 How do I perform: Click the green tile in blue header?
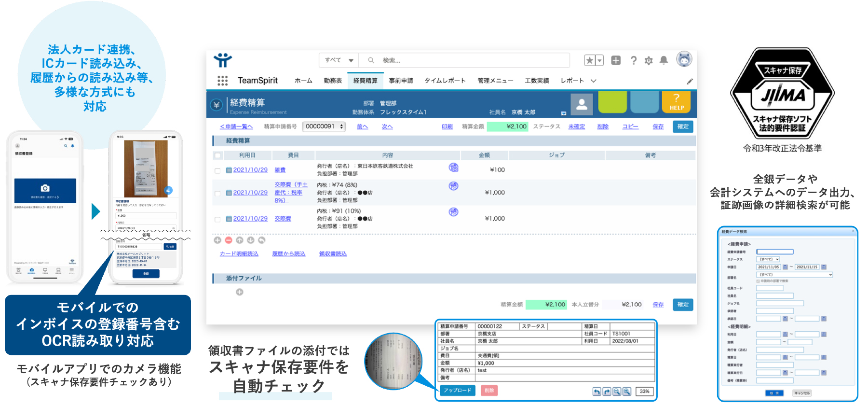pyautogui.click(x=612, y=102)
